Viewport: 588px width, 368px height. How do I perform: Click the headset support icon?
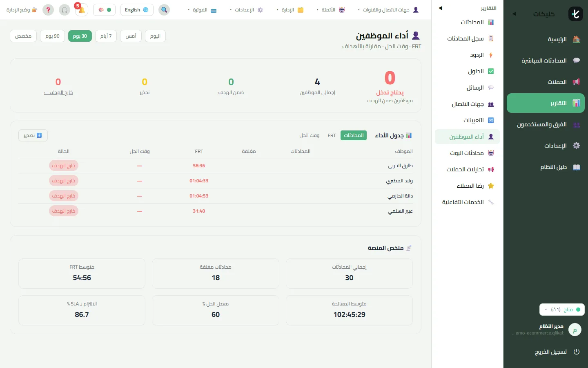(65, 10)
